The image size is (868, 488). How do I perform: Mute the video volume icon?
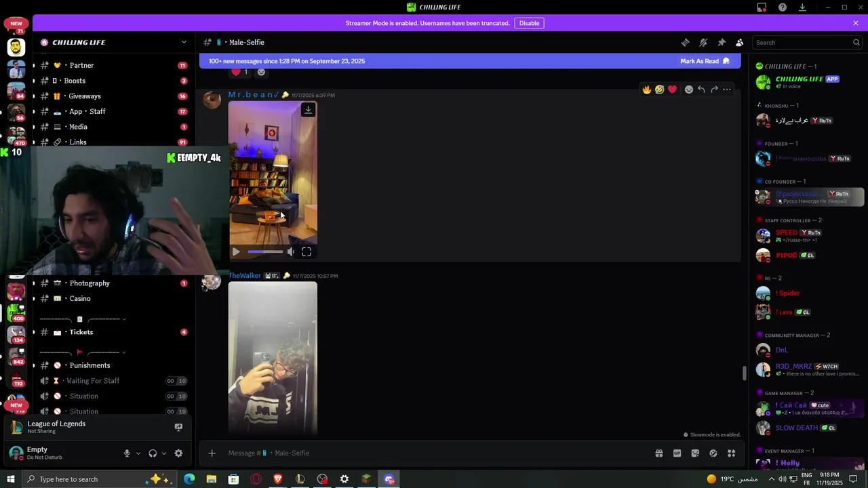click(x=291, y=251)
